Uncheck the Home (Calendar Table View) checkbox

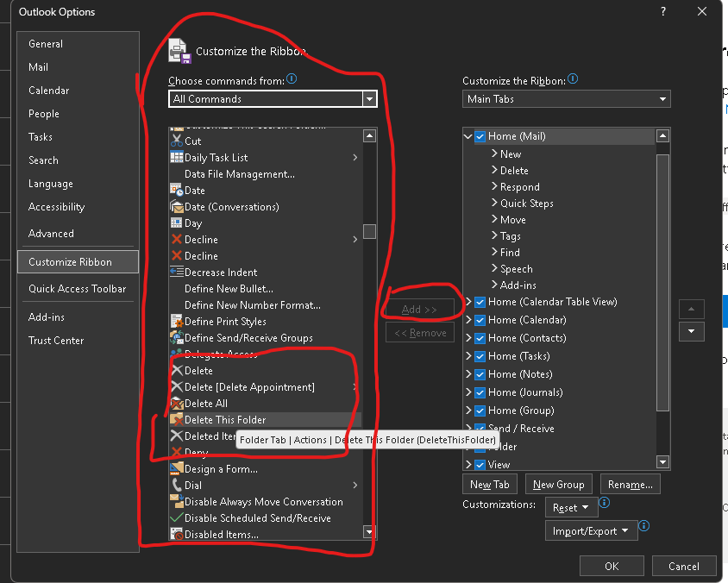click(480, 302)
